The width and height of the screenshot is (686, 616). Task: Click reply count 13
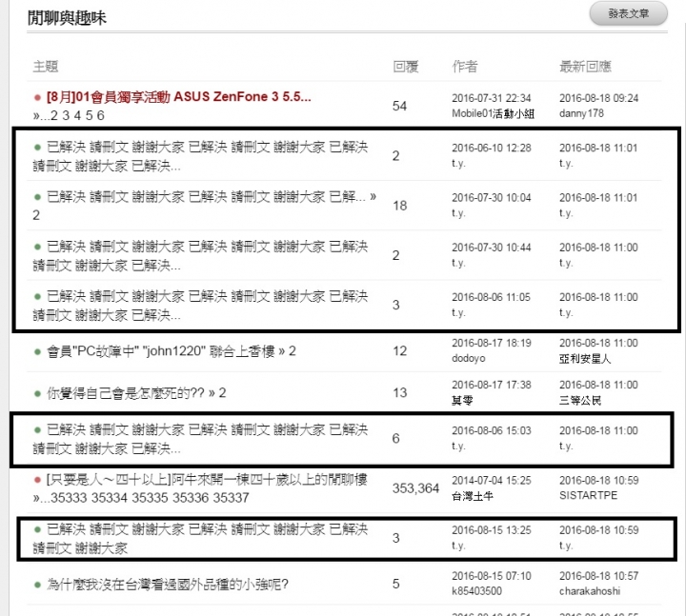click(x=399, y=393)
